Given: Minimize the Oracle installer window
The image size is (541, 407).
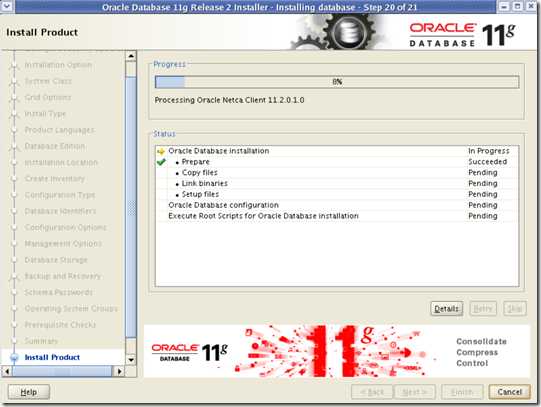Looking at the screenshot, I should [x=504, y=6].
